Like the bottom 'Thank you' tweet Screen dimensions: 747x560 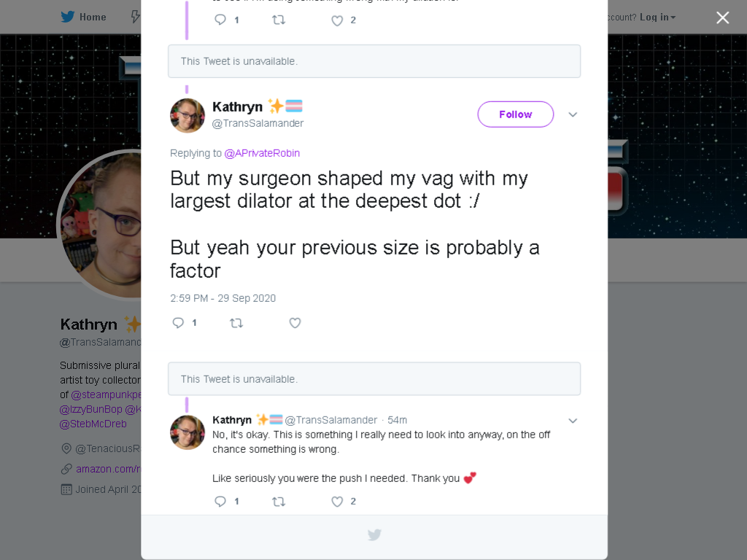tap(337, 501)
